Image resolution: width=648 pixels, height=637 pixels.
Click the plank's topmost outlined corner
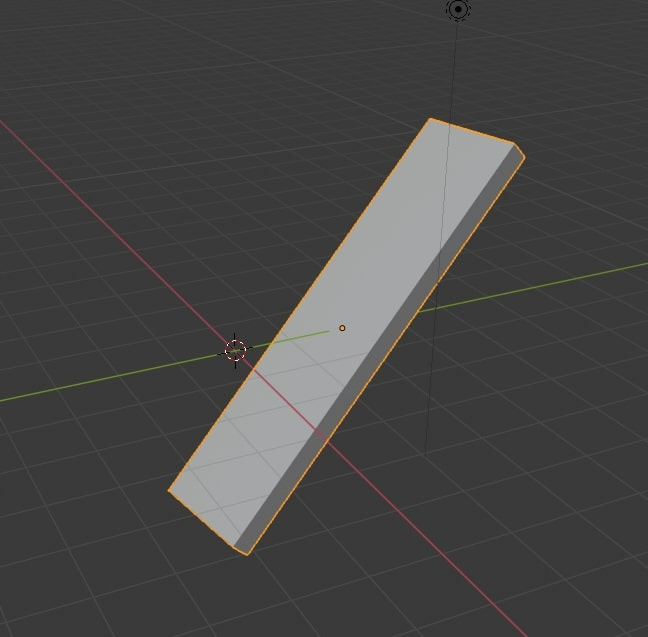click(430, 119)
